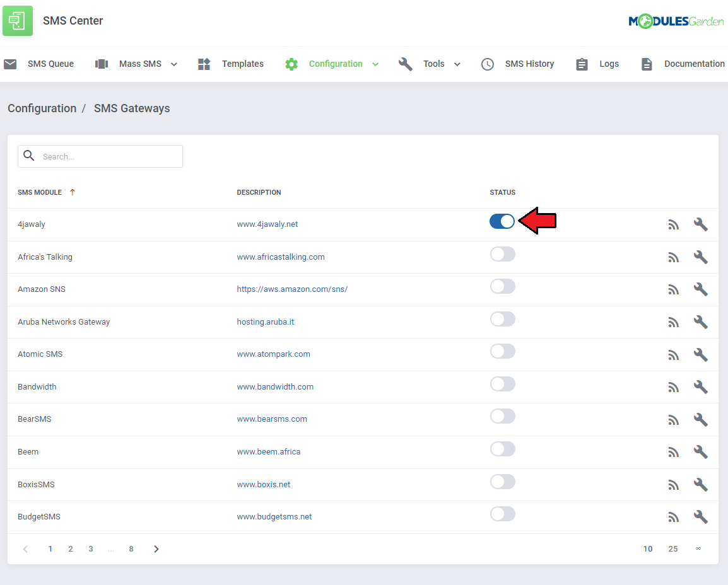Enable the Bandwidth status toggle

pos(502,384)
